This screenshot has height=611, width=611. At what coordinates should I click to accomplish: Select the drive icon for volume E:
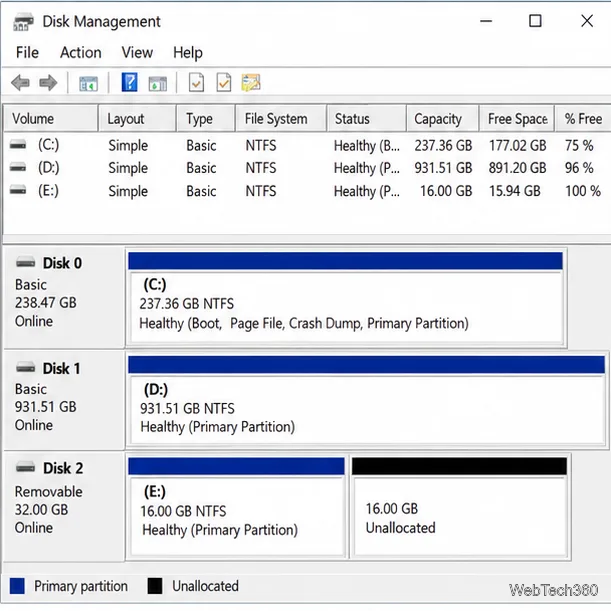click(18, 191)
